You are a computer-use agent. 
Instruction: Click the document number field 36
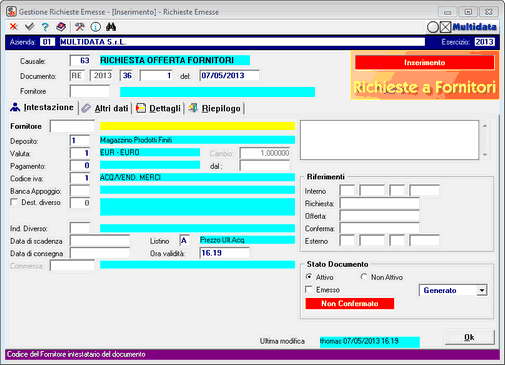pyautogui.click(x=127, y=76)
